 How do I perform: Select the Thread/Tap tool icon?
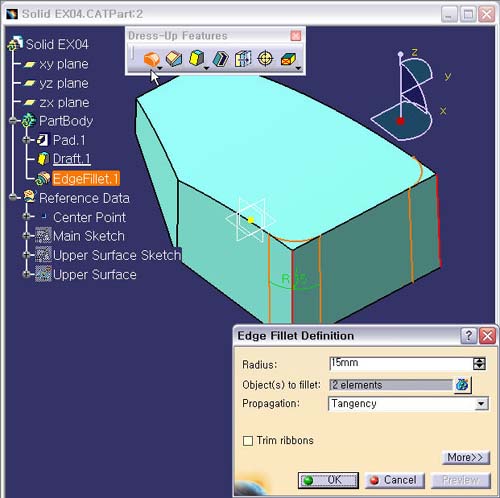pos(265,59)
